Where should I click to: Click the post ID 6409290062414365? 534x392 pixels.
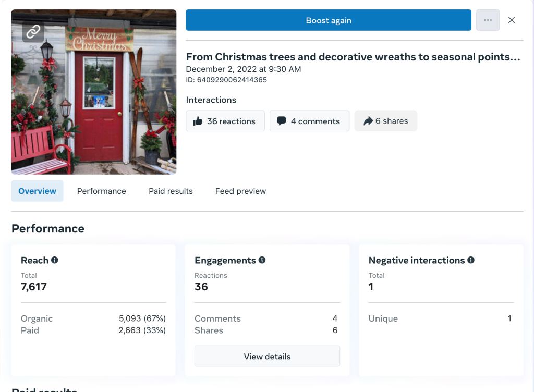[x=226, y=80]
